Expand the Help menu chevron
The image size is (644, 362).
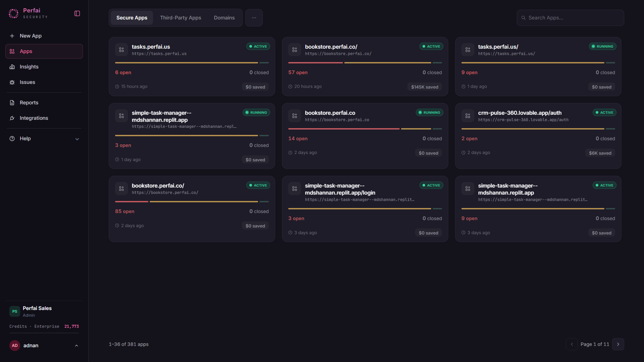click(x=77, y=139)
